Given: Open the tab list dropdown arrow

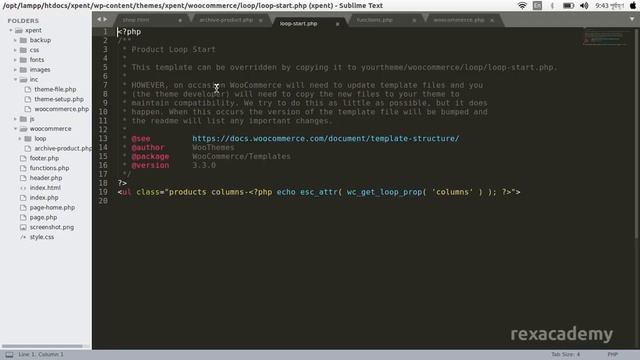Looking at the screenshot, I should click(632, 19).
